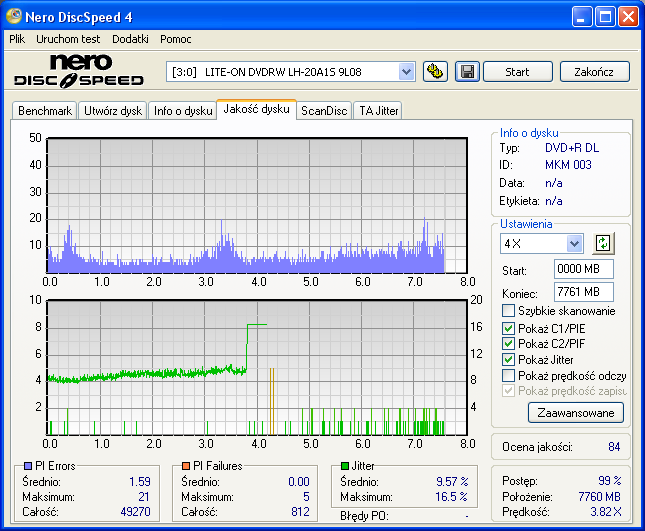Switch to the Utwórz dysk tab
Image resolution: width=645 pixels, height=531 pixels.
pos(113,111)
